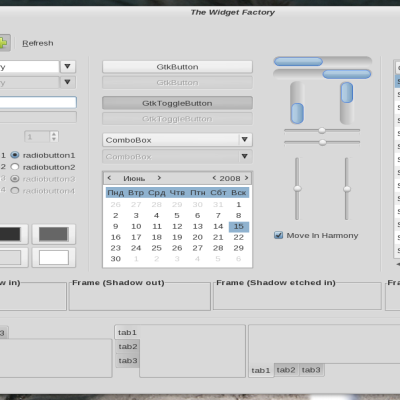Go to previous month in calendar

[109, 178]
